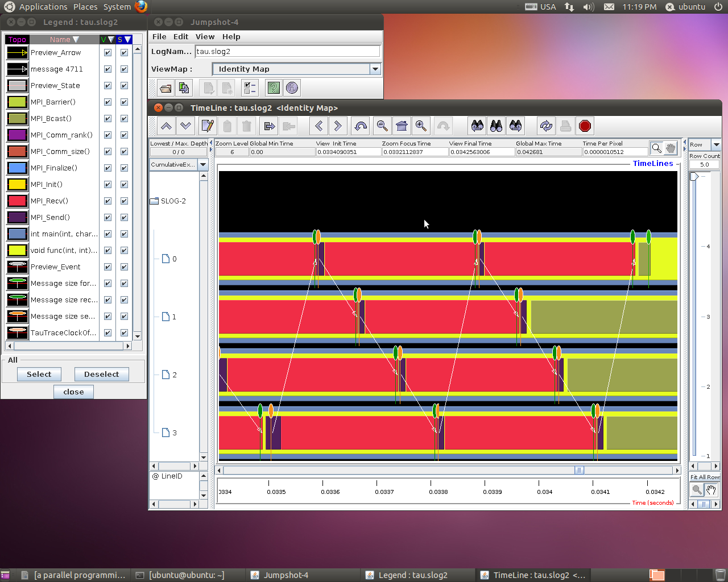The image size is (728, 582).
Task: Open the Help menu in Jumpshot-4
Action: [x=231, y=36]
